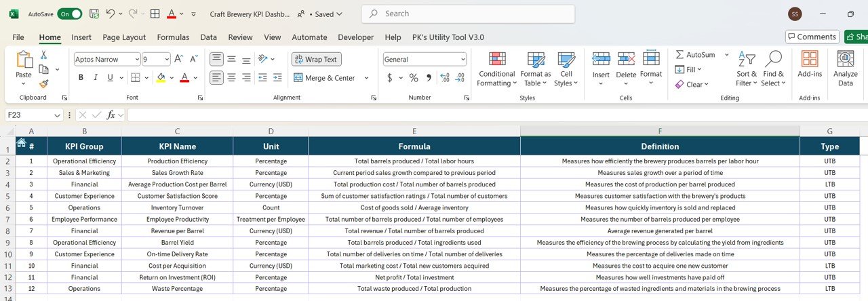Apply the yellow Fill Color swatch
Image resolution: width=868 pixels, height=301 pixels.
[161, 78]
